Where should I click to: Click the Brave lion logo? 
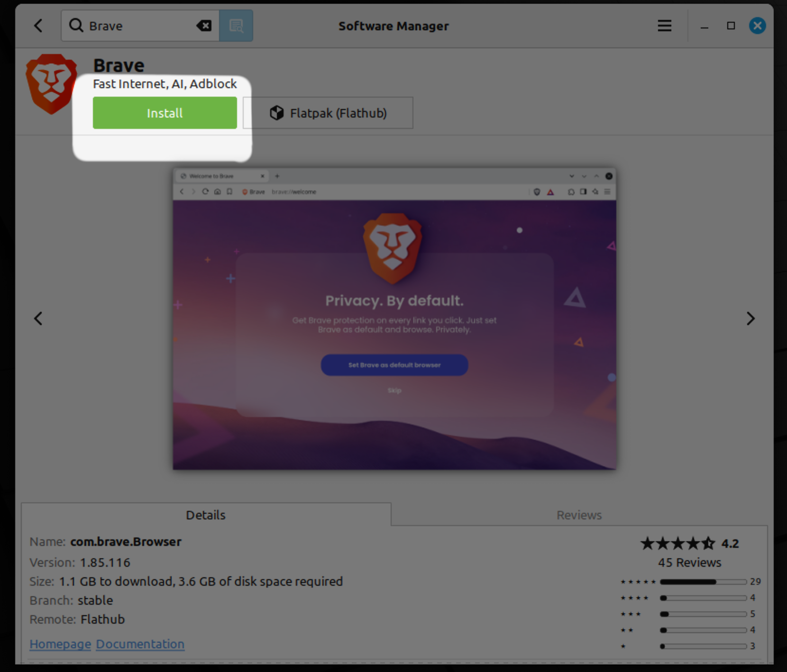[51, 84]
